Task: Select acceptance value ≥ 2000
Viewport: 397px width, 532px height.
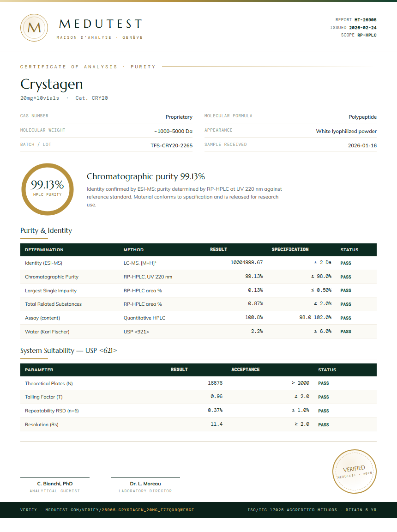Action: [301, 383]
